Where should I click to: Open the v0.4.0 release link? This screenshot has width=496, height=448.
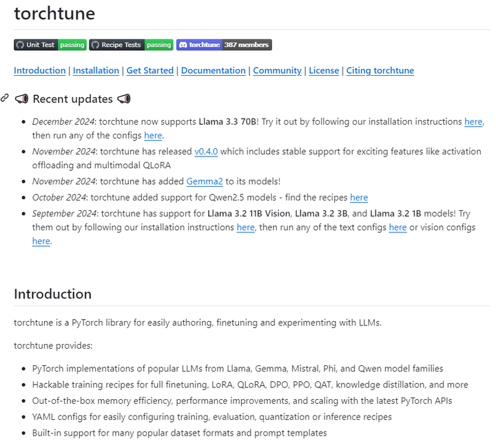206,152
